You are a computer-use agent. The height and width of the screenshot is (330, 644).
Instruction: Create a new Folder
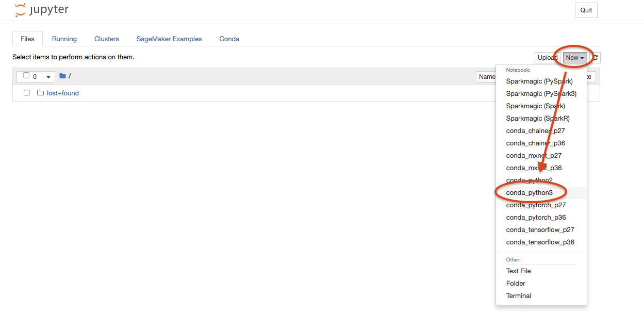pyautogui.click(x=541, y=283)
